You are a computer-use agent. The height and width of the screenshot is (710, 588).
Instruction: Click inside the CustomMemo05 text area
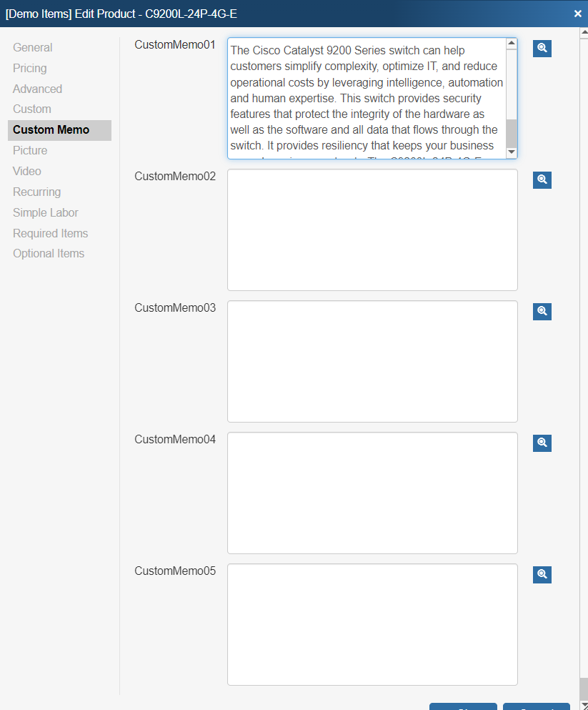[372, 625]
